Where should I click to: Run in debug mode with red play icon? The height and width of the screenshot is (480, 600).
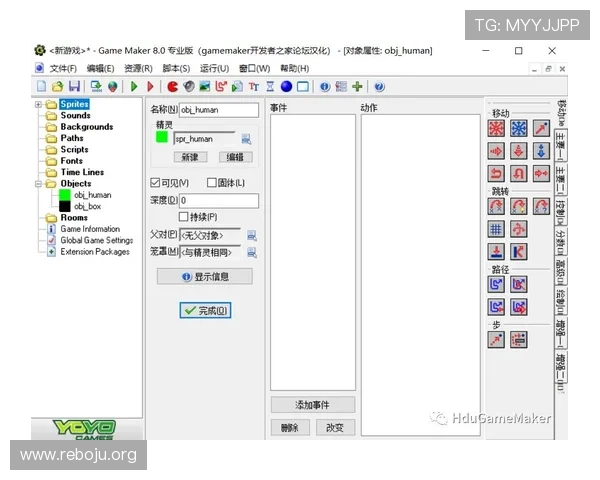point(150,87)
